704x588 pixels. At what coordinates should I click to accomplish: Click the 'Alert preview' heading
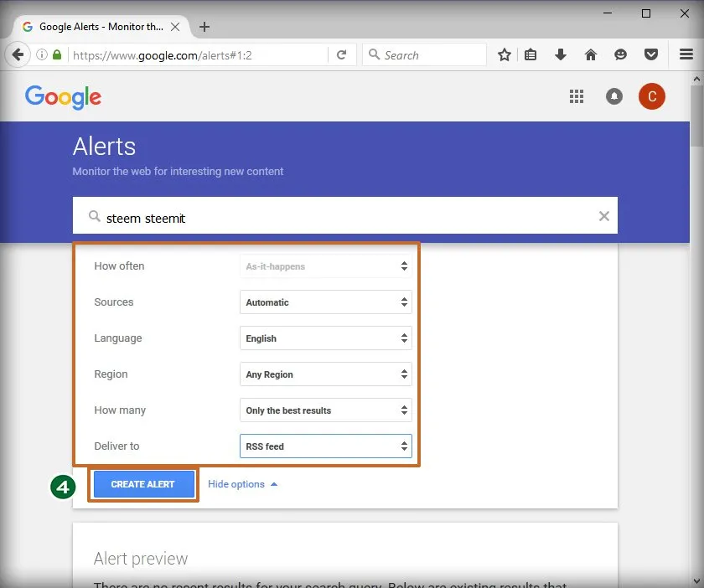click(x=141, y=559)
